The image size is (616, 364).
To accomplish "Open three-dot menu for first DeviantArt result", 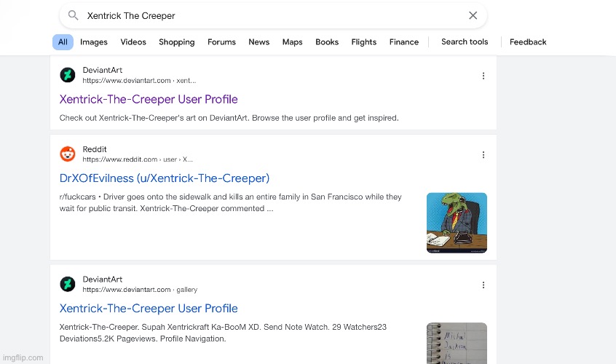I will point(483,76).
